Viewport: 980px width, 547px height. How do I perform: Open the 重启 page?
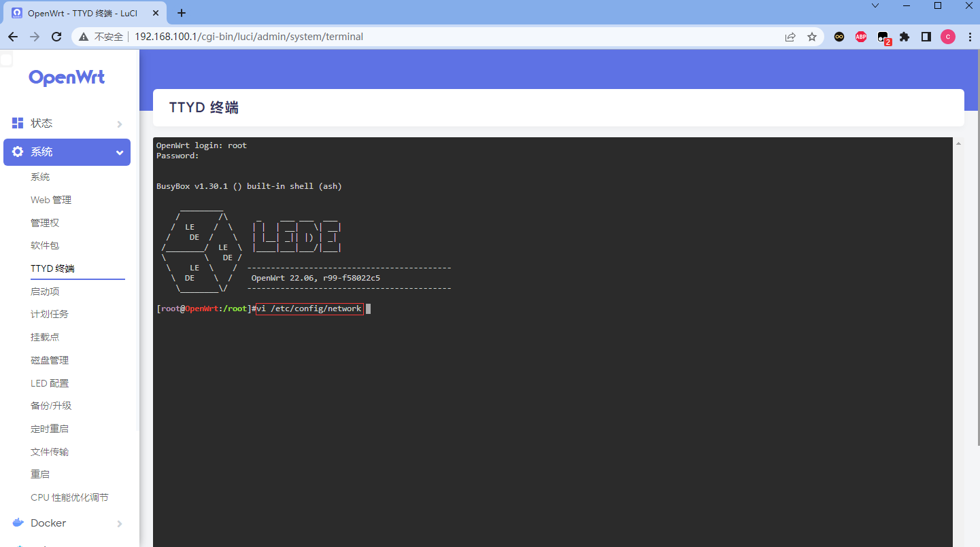click(40, 474)
